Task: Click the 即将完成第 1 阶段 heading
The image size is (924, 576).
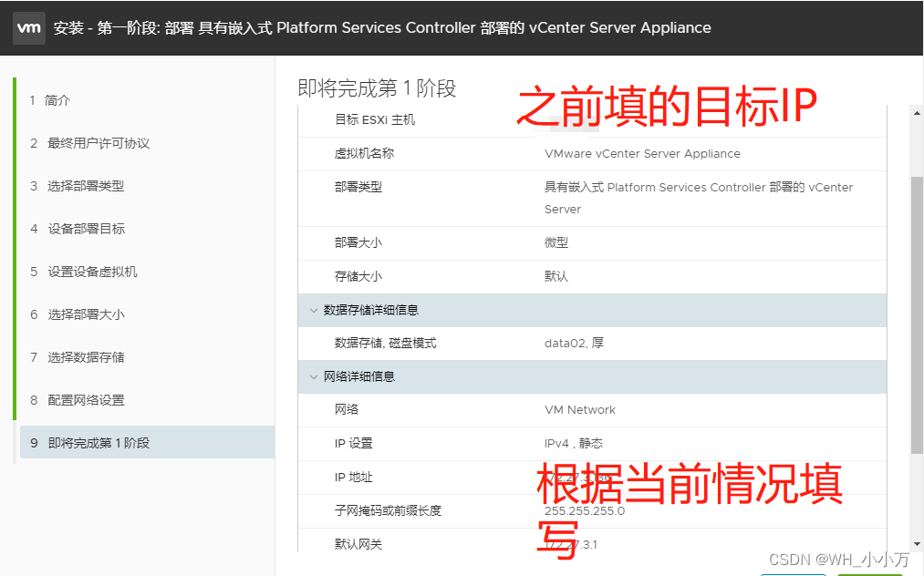Action: [377, 88]
